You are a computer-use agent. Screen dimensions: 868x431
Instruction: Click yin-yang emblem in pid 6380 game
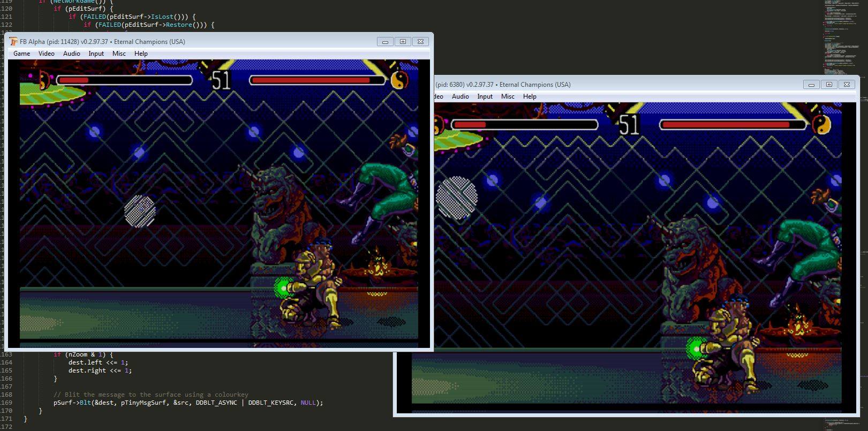[x=821, y=124]
